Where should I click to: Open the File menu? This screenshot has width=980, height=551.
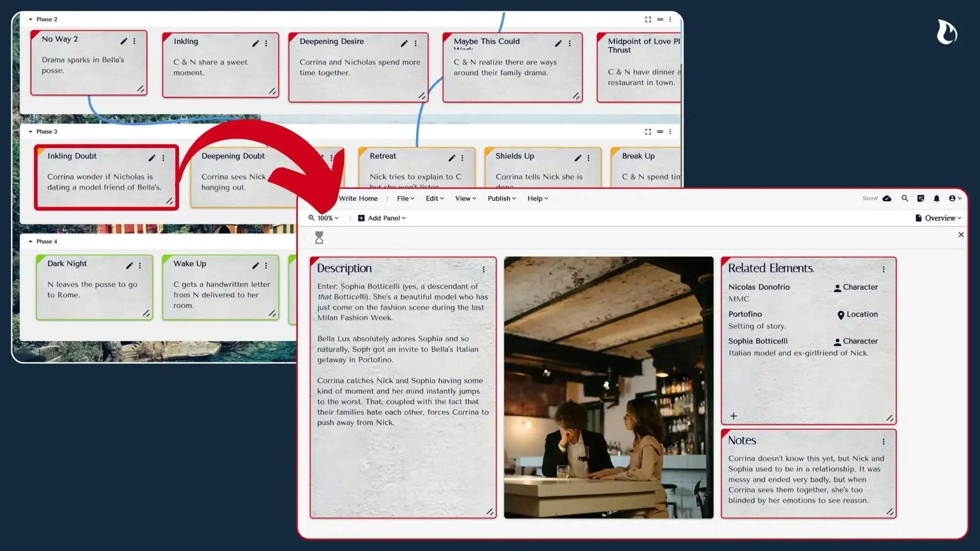point(405,198)
